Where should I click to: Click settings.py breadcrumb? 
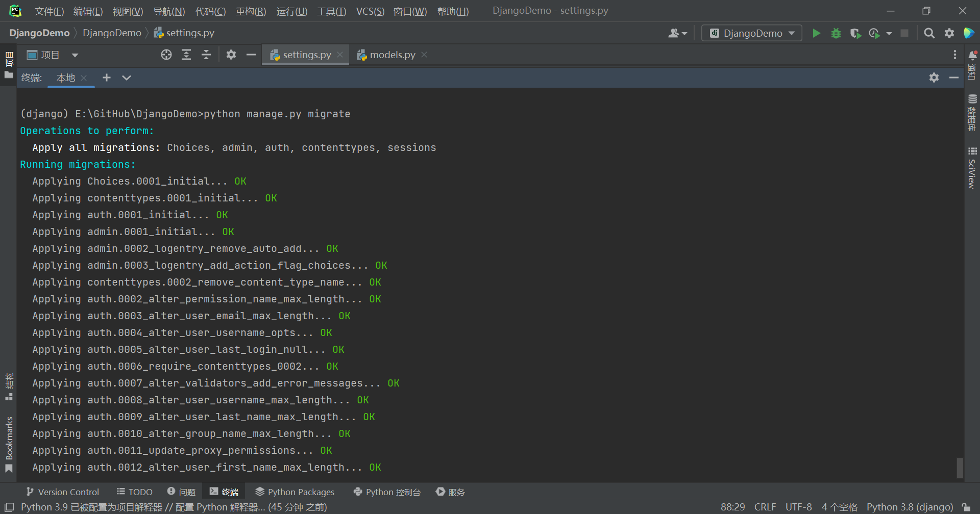point(184,33)
